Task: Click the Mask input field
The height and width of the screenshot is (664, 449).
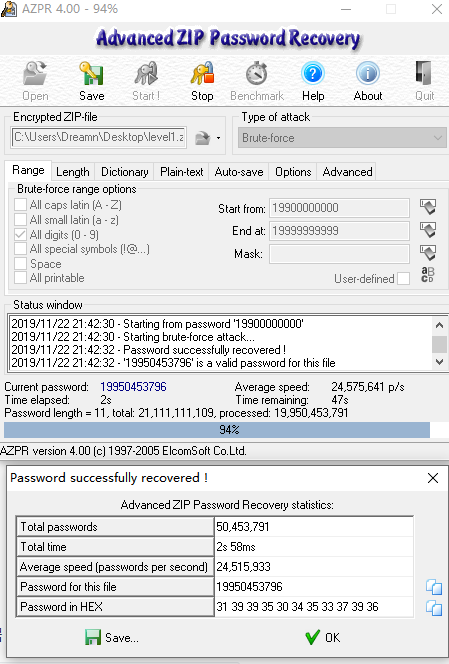Action: click(x=340, y=254)
